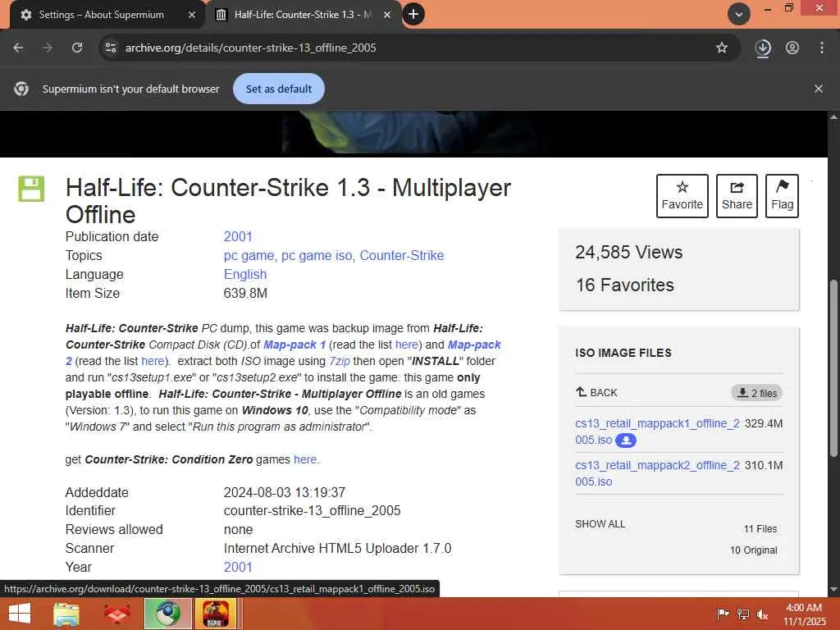This screenshot has height=630, width=840.
Task: Download cs13_retail_mappack2_offline_2005.iso file
Action: [657, 466]
